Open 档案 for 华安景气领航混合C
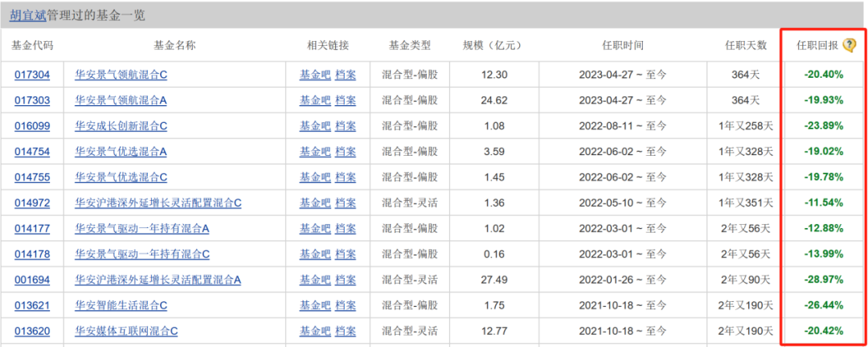 [x=346, y=75]
